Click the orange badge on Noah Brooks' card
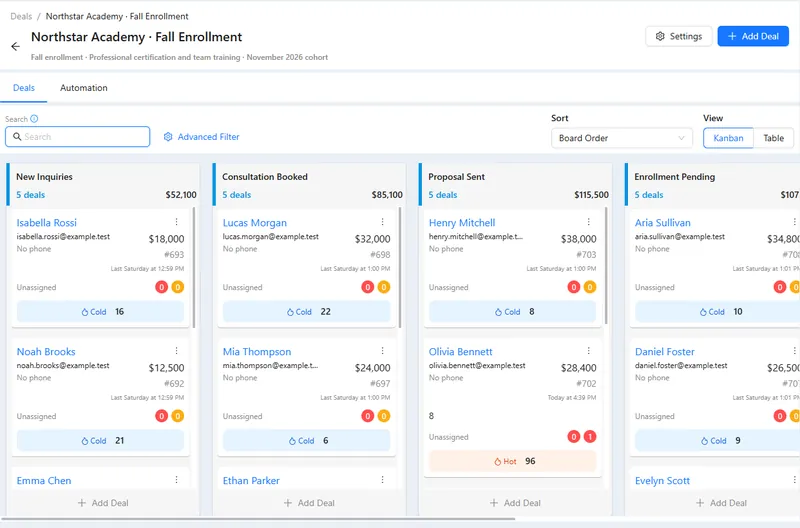 (x=178, y=416)
